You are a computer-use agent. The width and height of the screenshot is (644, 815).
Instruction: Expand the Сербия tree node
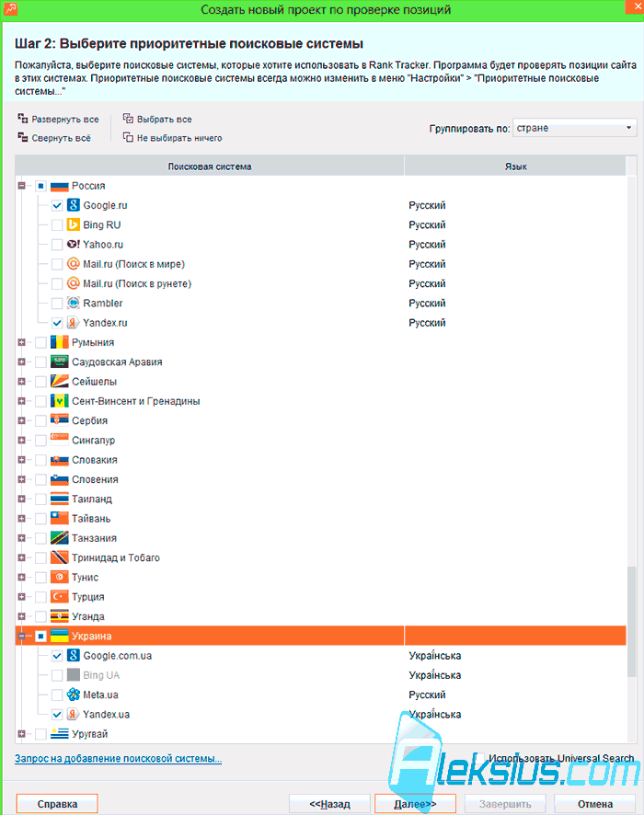[x=21, y=420]
